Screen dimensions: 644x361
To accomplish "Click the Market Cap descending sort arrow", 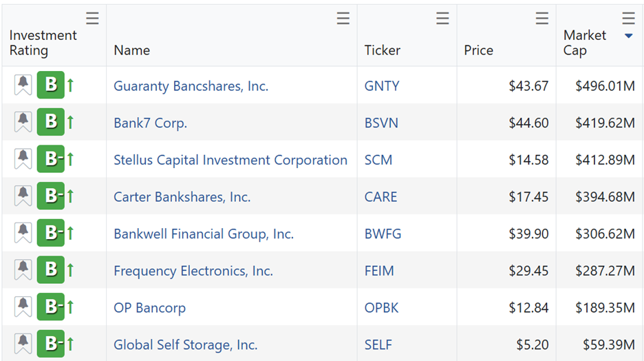I will 628,37.
